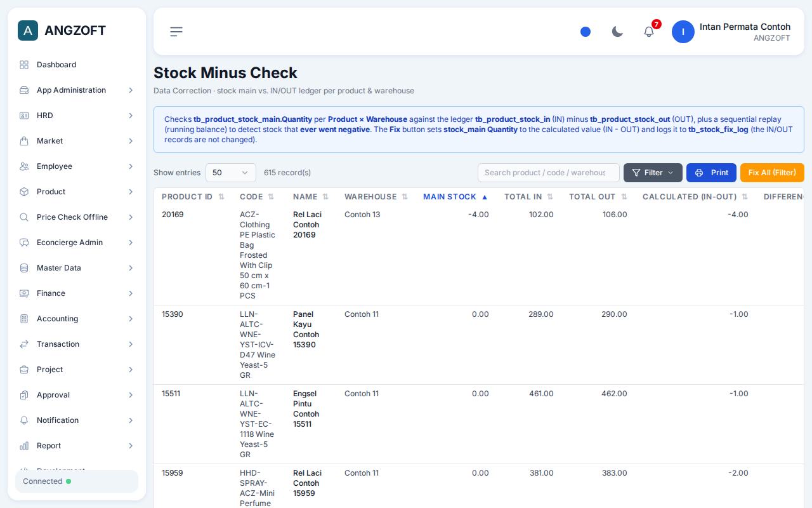Click Market bag icon
Viewport: 812px width, 508px height.
point(24,141)
